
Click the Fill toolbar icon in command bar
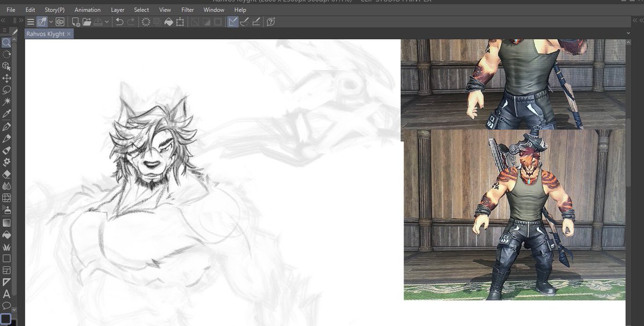(x=169, y=22)
